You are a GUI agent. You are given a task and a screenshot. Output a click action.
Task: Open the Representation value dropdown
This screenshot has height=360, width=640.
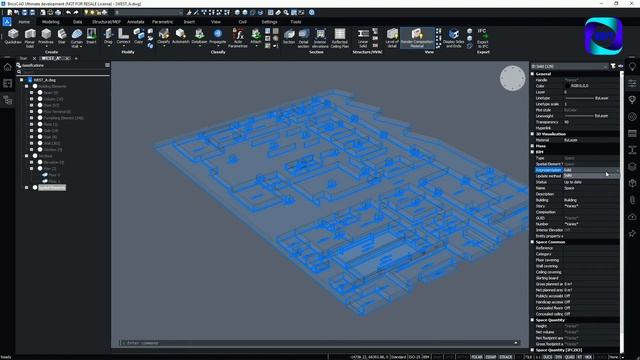coord(591,170)
